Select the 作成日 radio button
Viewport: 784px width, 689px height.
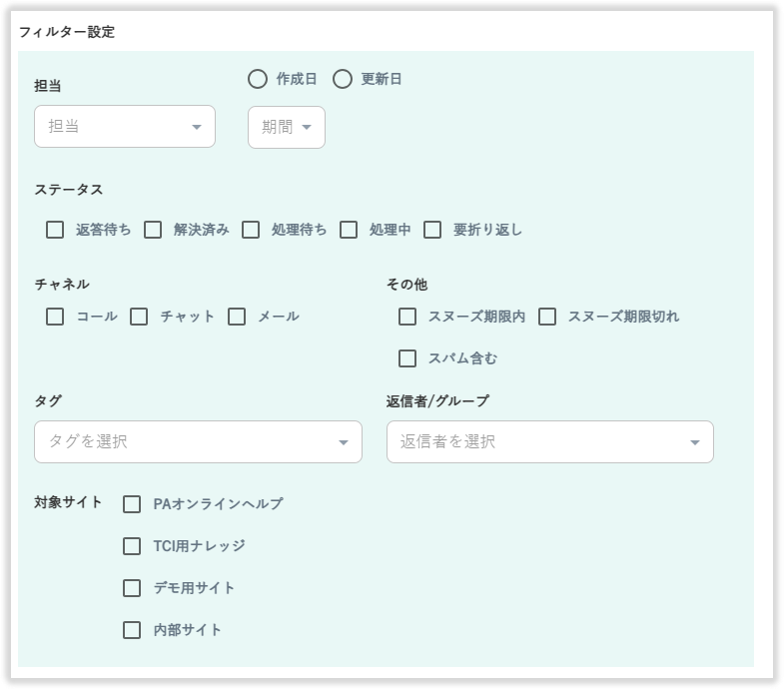coord(258,79)
